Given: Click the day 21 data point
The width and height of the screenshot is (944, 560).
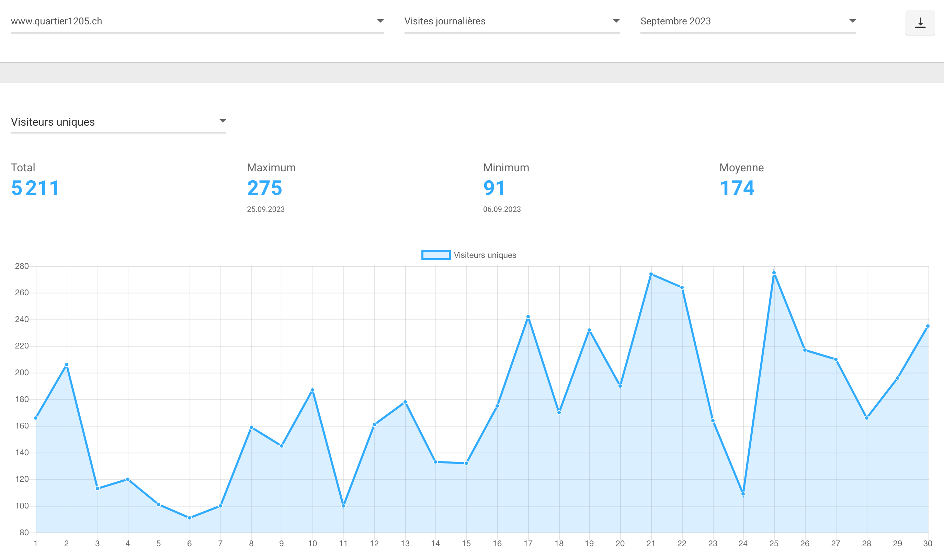Looking at the screenshot, I should [651, 274].
